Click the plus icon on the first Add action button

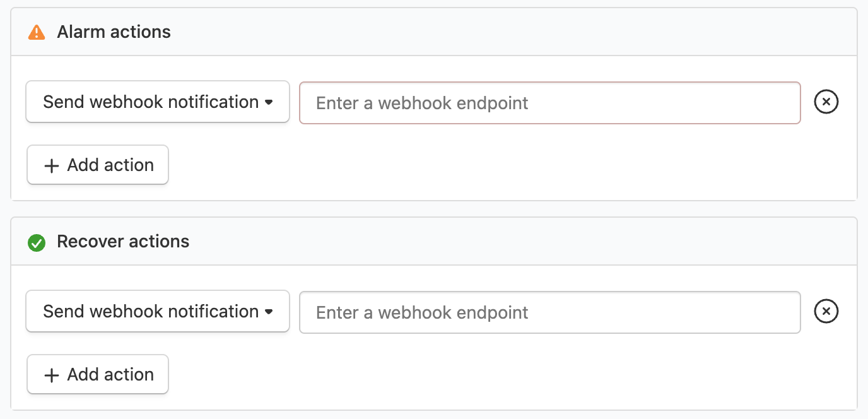point(51,165)
